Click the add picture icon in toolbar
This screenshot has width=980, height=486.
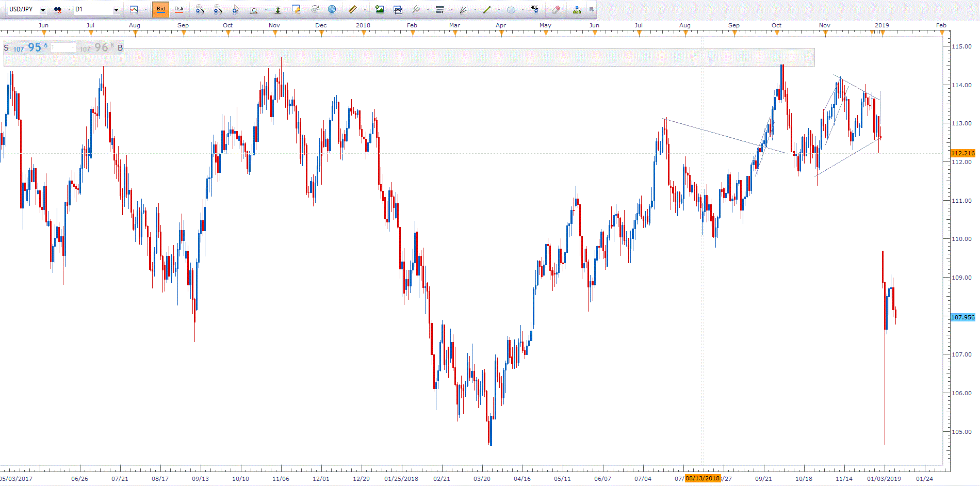coord(380,9)
